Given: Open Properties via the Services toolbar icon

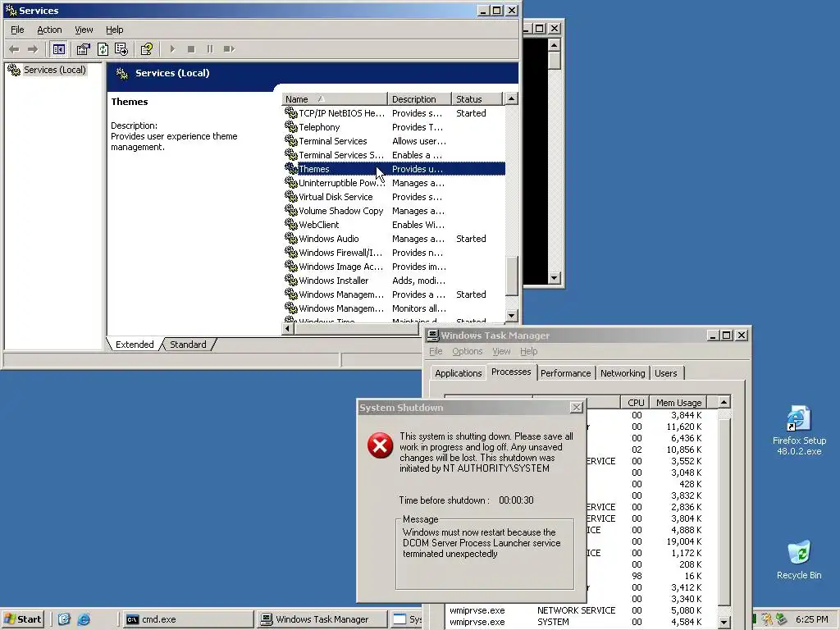Looking at the screenshot, I should (x=83, y=49).
